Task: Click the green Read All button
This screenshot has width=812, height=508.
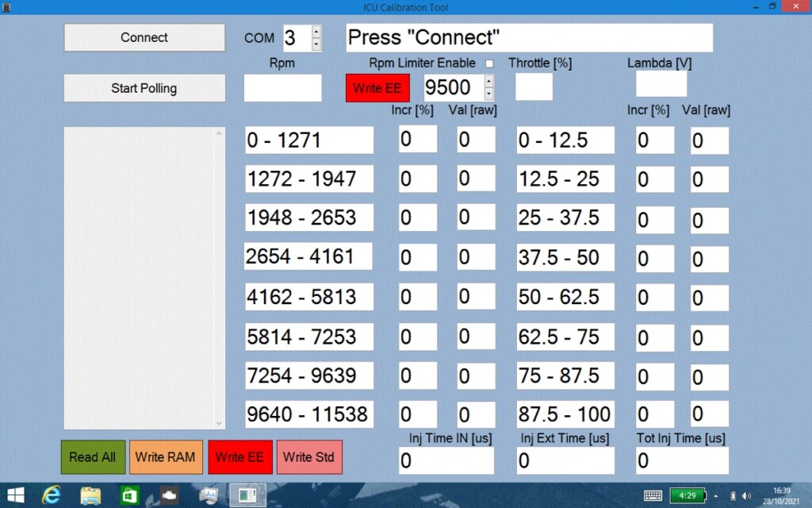Action: 94,457
